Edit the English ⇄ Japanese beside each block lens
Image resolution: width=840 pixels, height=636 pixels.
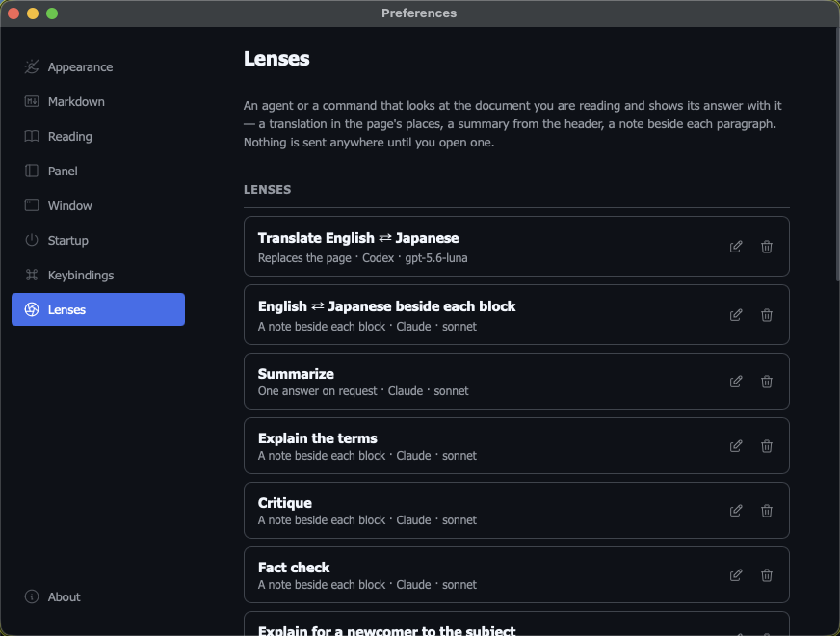pyautogui.click(x=736, y=314)
